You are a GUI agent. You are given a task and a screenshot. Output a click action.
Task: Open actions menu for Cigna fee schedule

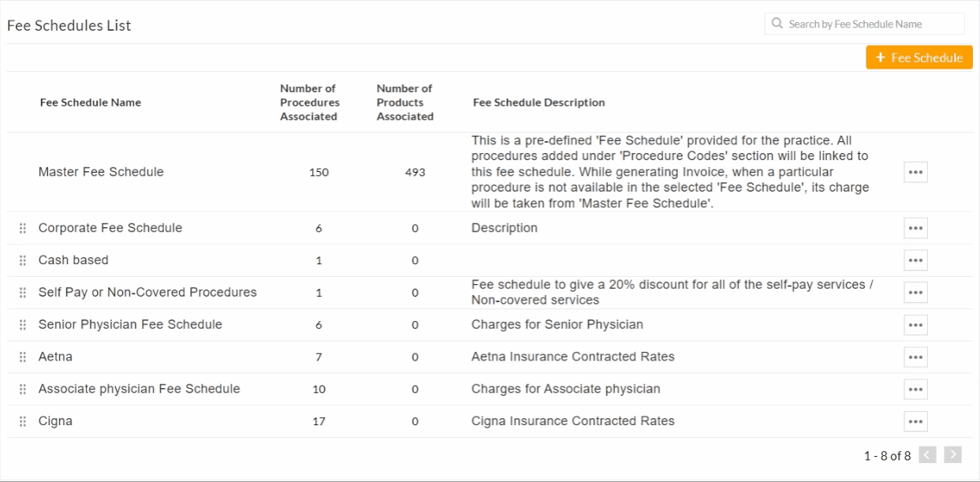[x=915, y=420]
